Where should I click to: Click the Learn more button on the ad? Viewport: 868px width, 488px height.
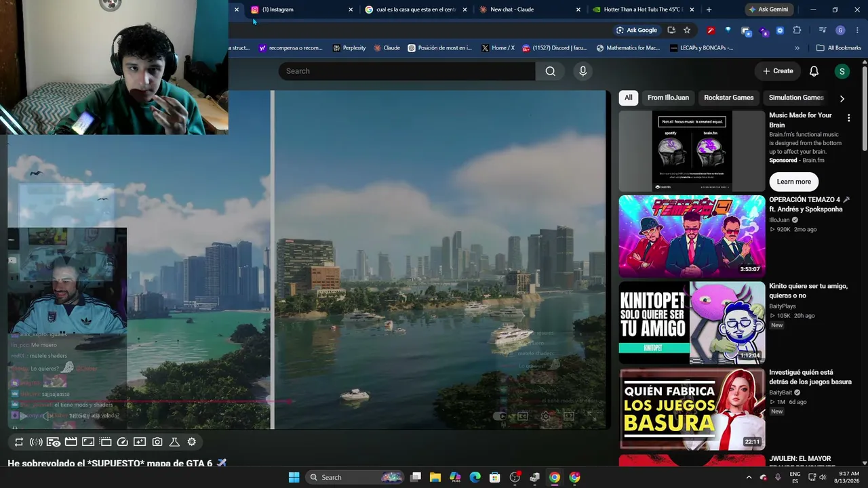point(794,182)
